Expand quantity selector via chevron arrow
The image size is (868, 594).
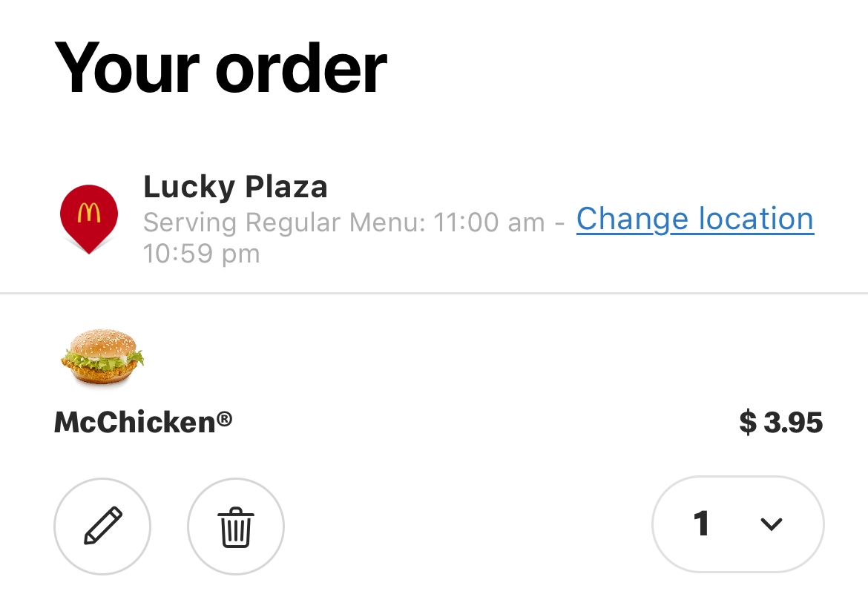pyautogui.click(x=771, y=524)
